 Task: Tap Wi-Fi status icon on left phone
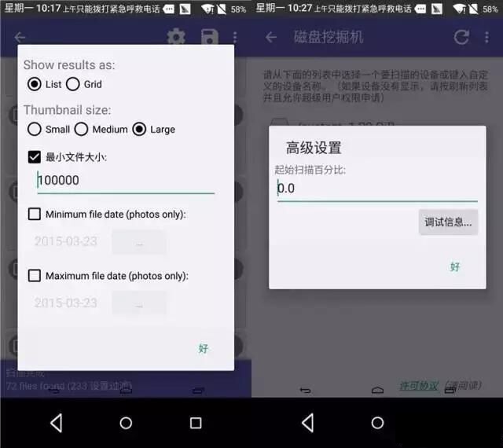[x=207, y=9]
